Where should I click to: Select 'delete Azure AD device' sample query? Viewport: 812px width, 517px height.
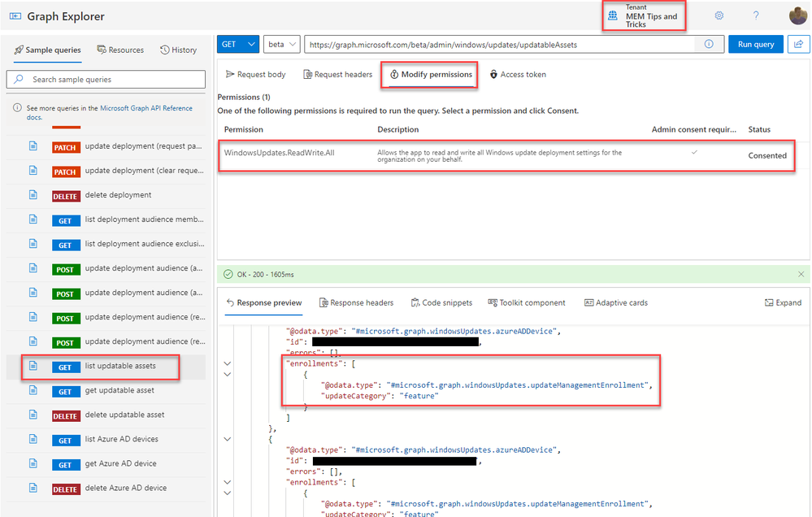click(x=106, y=488)
